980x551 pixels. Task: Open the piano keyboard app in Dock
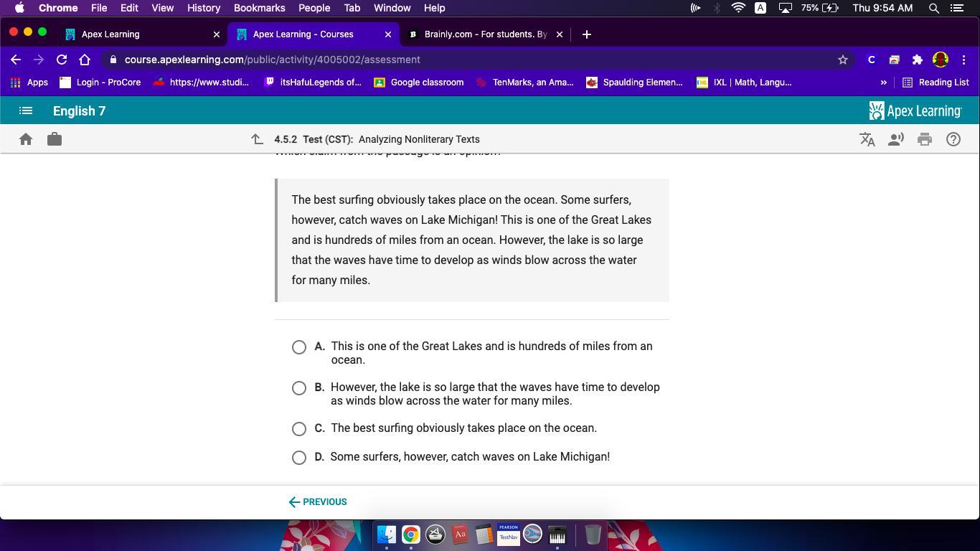[557, 534]
